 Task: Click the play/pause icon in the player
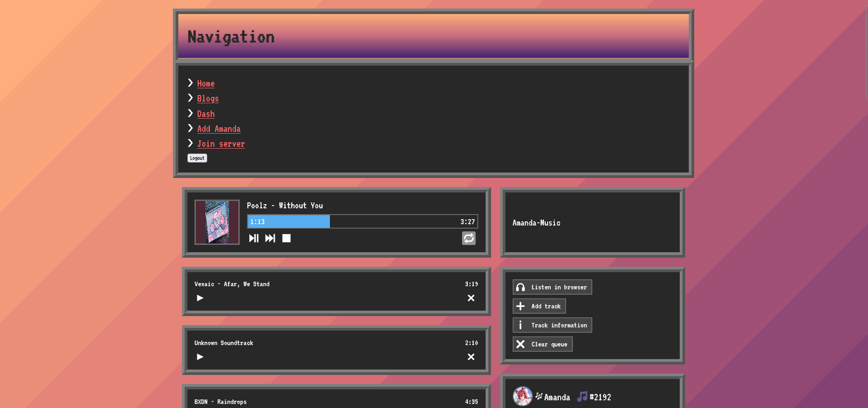pyautogui.click(x=254, y=238)
